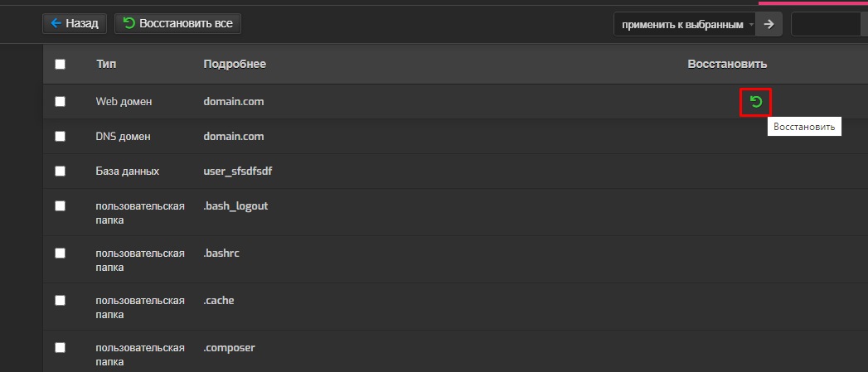The image size is (868, 372).
Task: Click the .composer folder name
Action: point(229,348)
